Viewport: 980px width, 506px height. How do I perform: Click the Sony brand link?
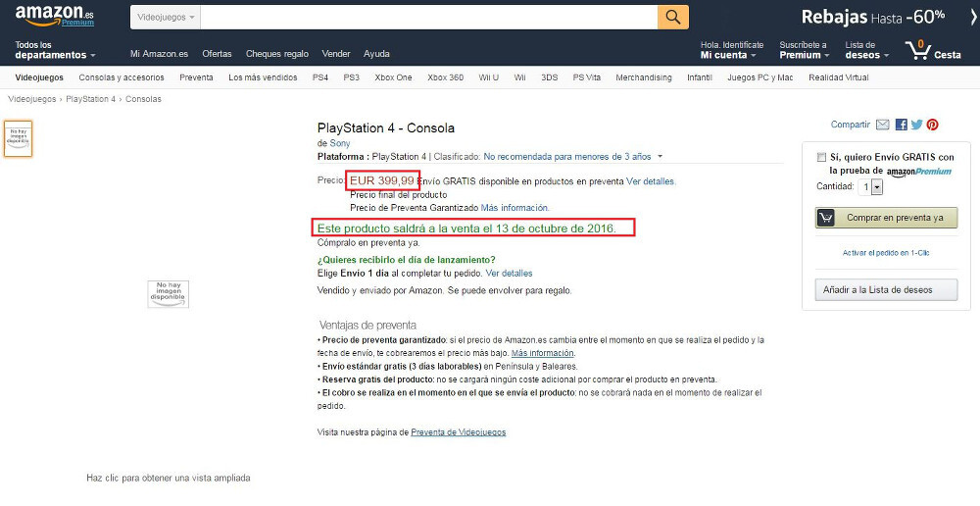pyautogui.click(x=340, y=143)
